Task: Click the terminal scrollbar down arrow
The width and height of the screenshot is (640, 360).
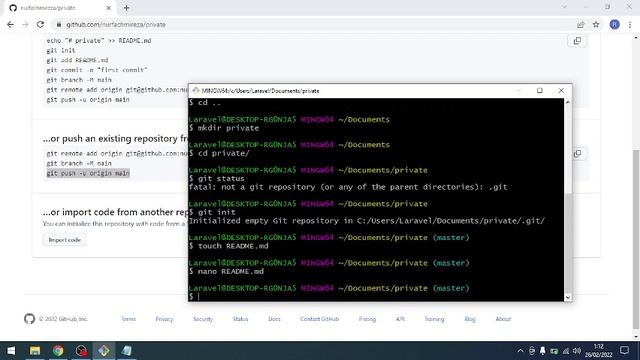Action: [567, 297]
